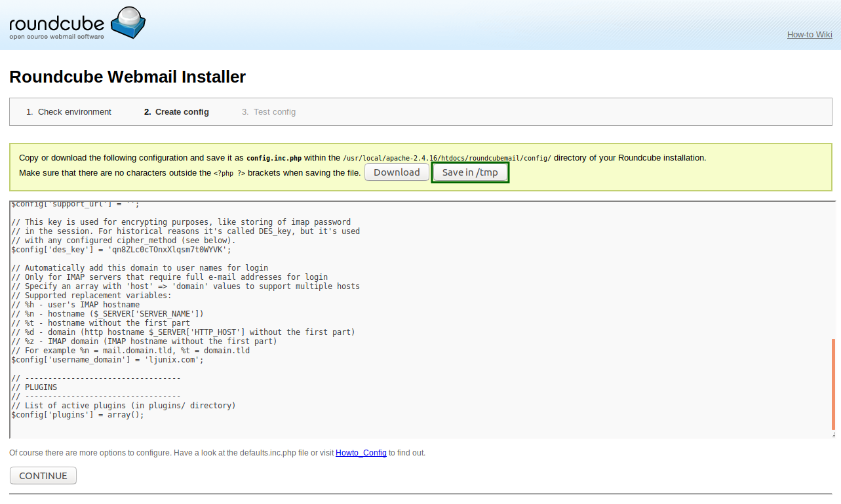Click the 'Automatically add this domain' comment
The width and height of the screenshot is (841, 504).
click(x=140, y=268)
